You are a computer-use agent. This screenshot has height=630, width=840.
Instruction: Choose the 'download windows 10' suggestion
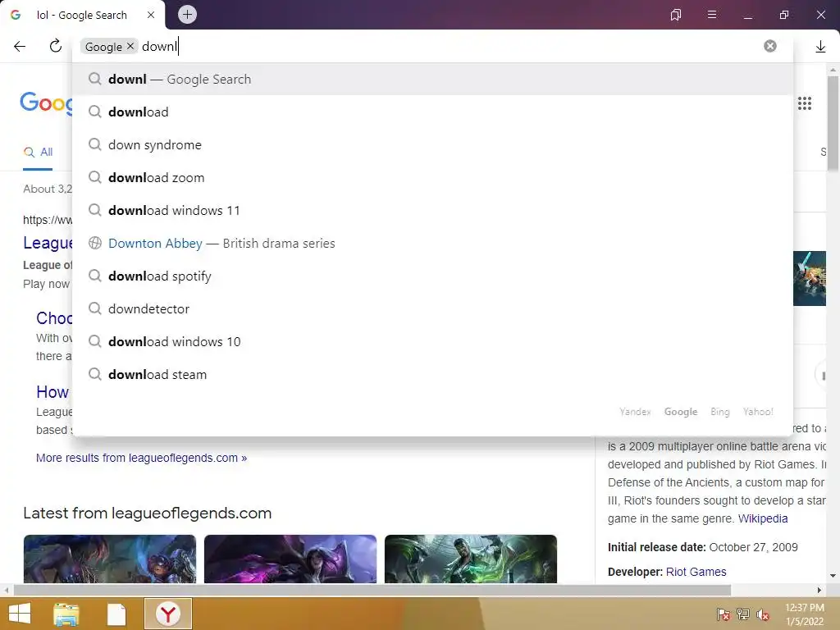point(433,342)
